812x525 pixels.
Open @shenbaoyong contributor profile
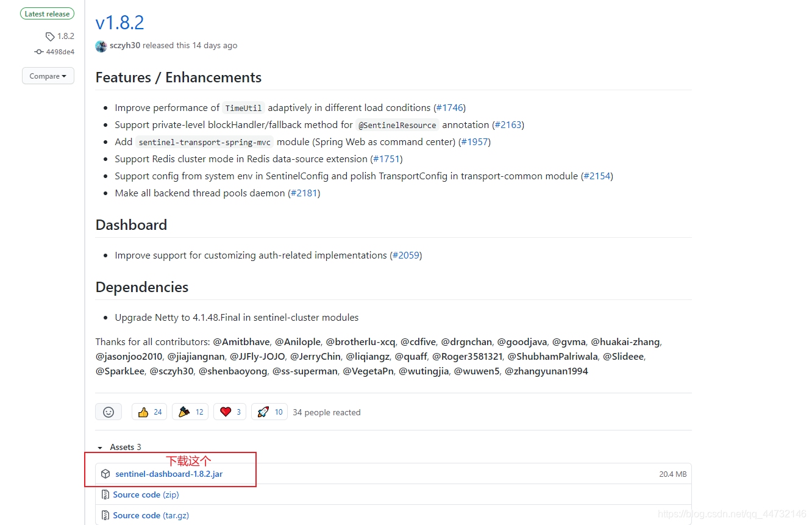pos(233,371)
